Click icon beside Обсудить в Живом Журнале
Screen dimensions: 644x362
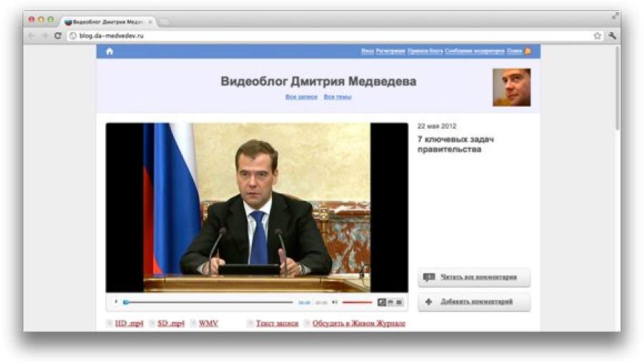(x=307, y=323)
